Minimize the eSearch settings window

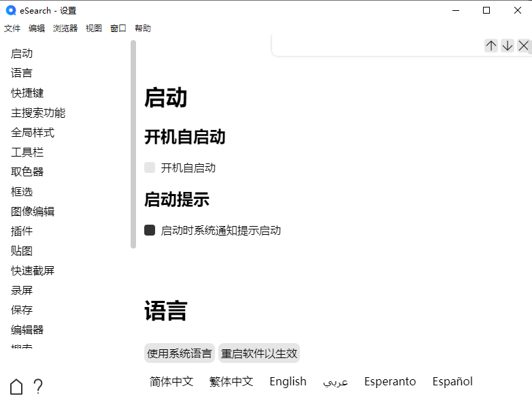coord(456,10)
